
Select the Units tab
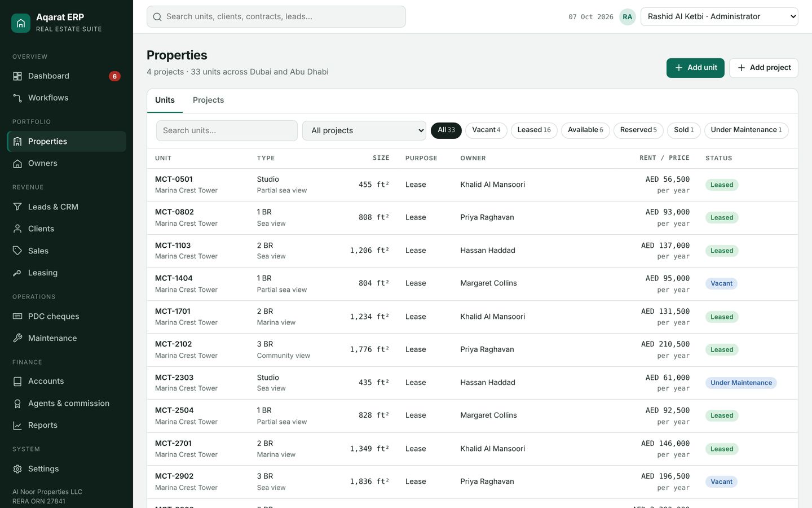165,100
